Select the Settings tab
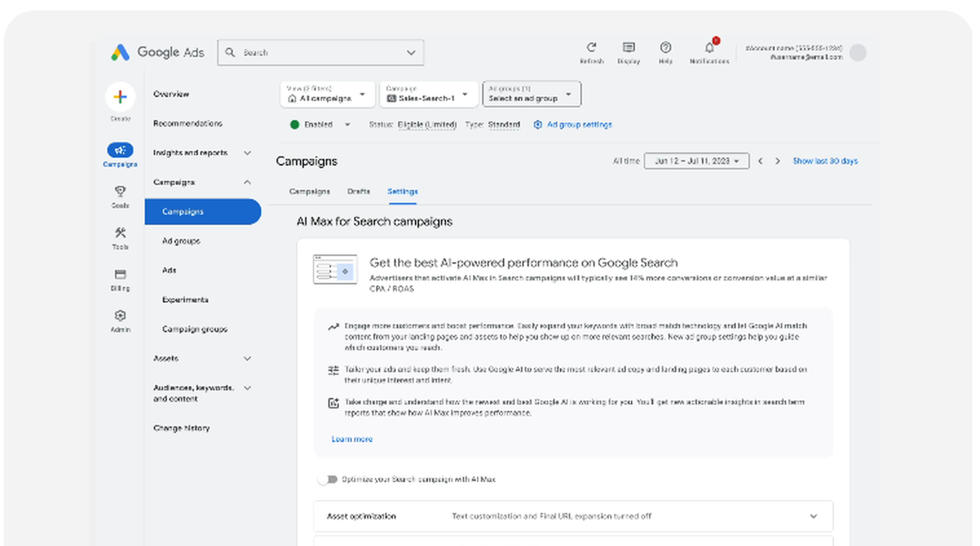Image resolution: width=980 pixels, height=546 pixels. (402, 191)
